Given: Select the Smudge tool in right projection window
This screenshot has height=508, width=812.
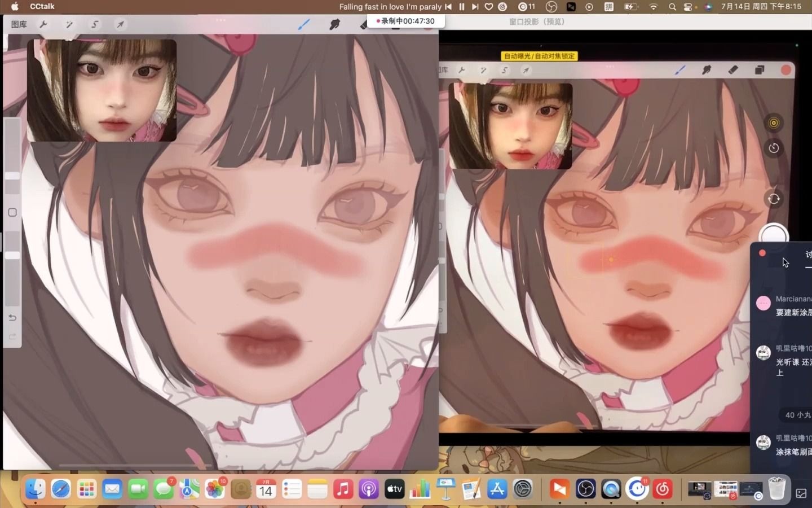Looking at the screenshot, I should click(x=706, y=70).
